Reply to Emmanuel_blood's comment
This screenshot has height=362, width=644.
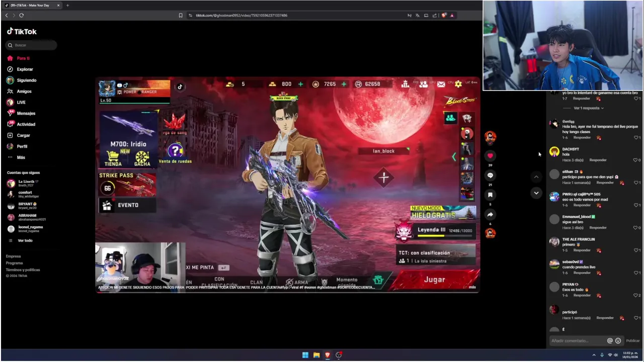point(598,228)
